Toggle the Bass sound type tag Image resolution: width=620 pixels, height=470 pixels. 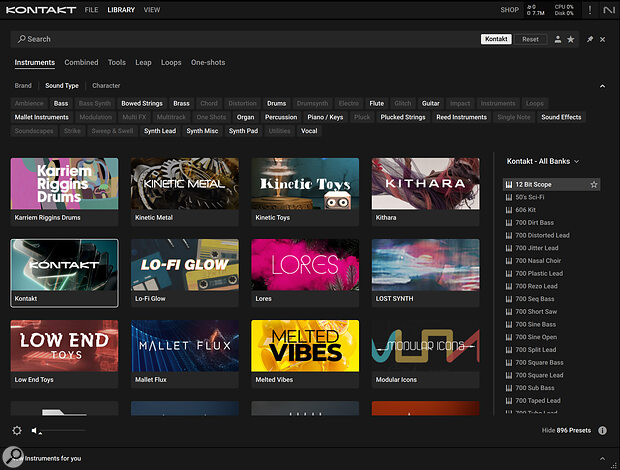(x=61, y=103)
